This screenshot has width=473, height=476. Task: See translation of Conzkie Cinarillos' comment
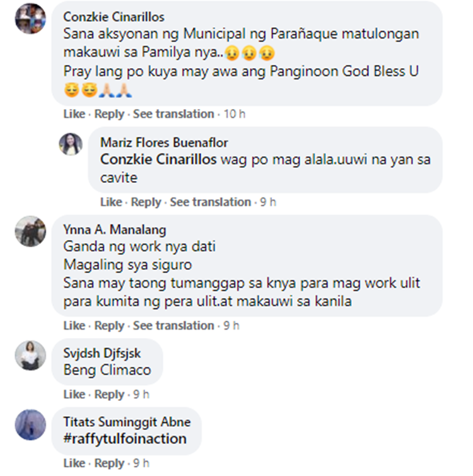coord(173,114)
